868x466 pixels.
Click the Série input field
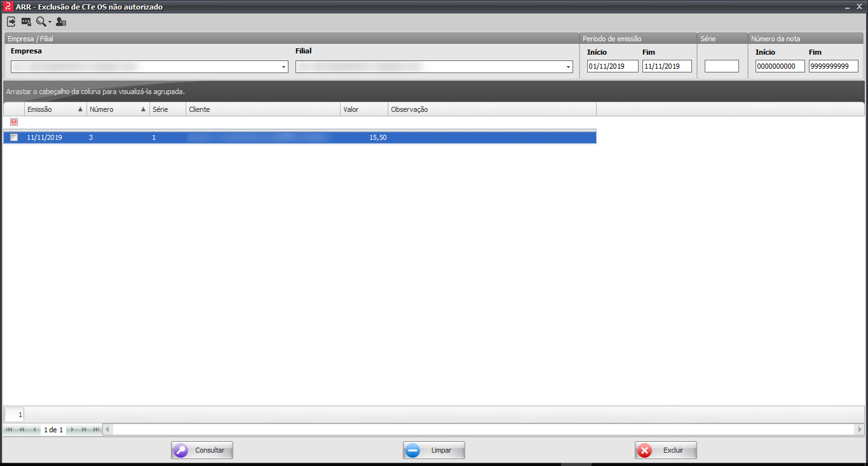tap(722, 66)
